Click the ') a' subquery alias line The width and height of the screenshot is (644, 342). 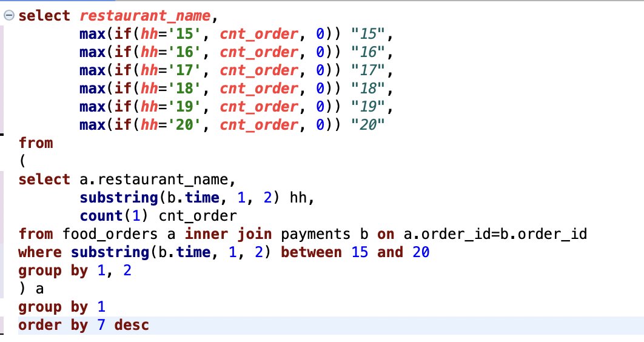31,289
